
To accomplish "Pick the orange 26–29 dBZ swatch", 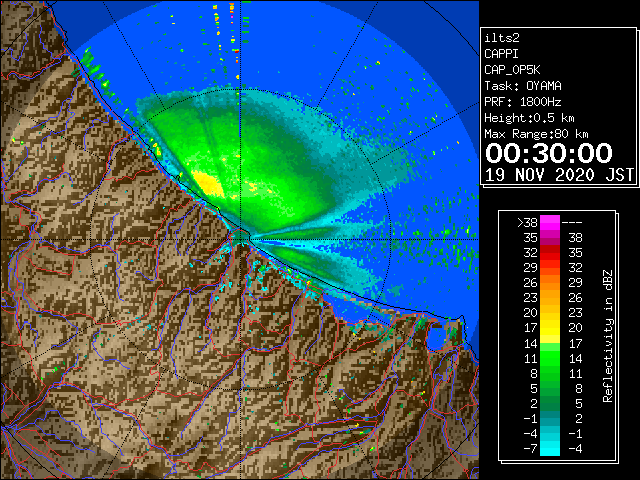I will (550, 283).
